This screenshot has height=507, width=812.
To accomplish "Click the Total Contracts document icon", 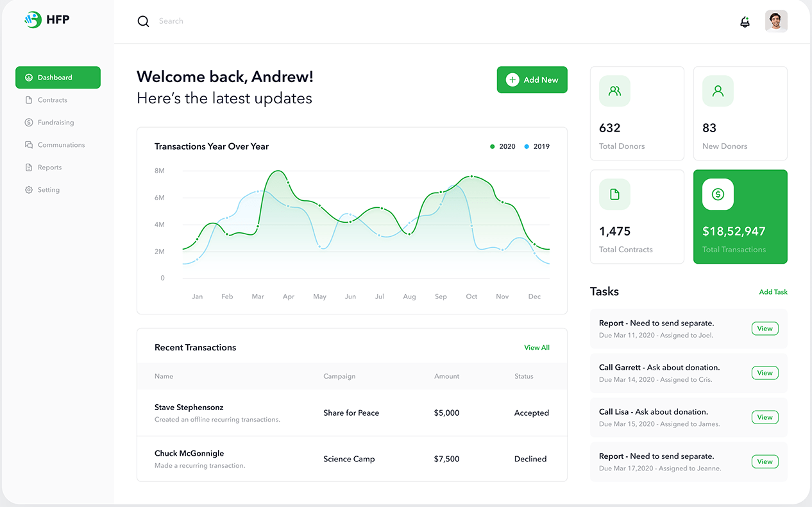I will (614, 194).
